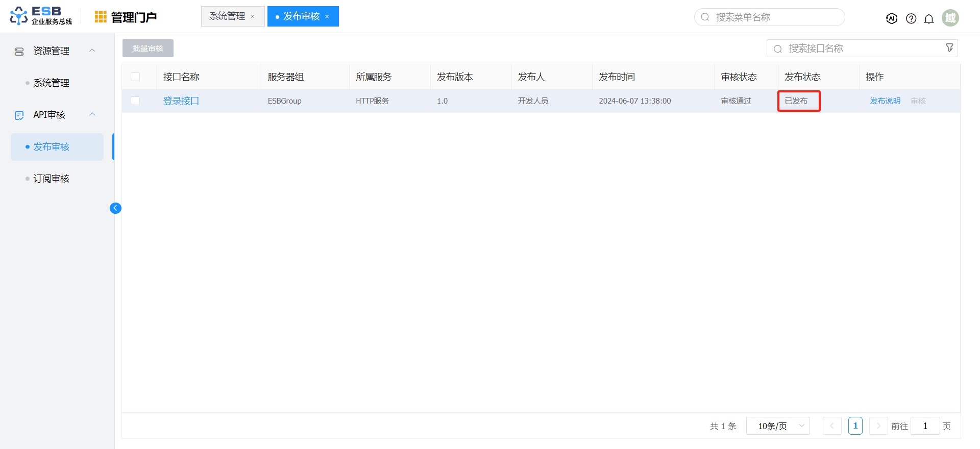
Task: Click the filter funnel icon
Action: click(x=949, y=48)
